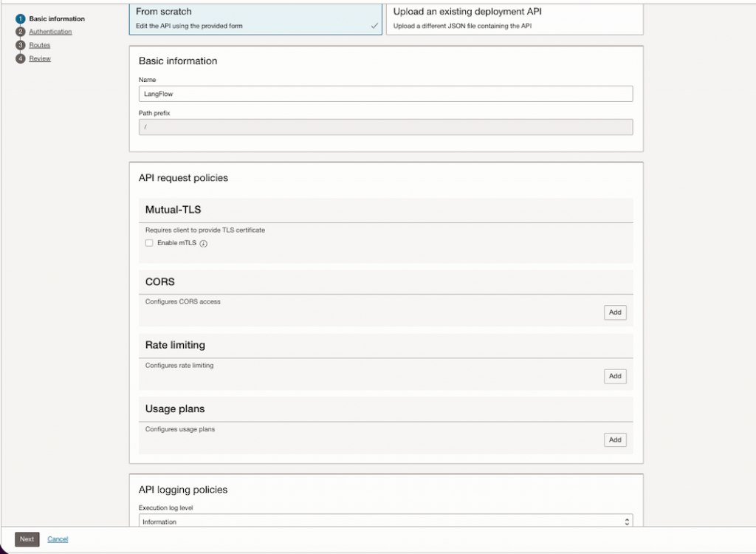Open the Review step link
The image size is (756, 554).
pyautogui.click(x=40, y=58)
